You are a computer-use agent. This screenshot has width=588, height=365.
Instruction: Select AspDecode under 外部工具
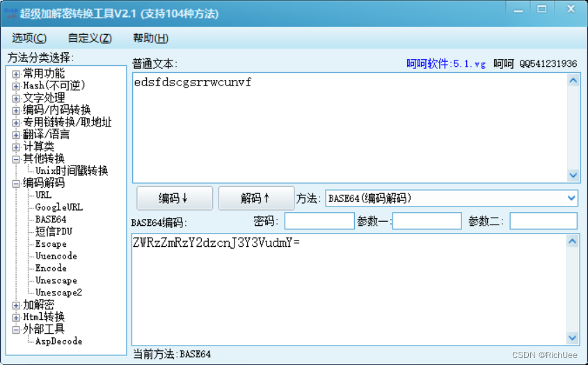point(58,341)
